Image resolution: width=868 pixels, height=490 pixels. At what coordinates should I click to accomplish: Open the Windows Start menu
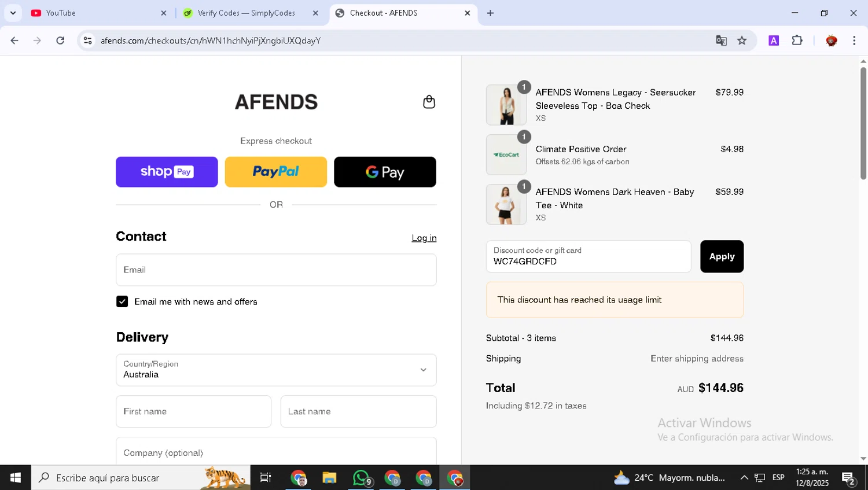coord(16,478)
